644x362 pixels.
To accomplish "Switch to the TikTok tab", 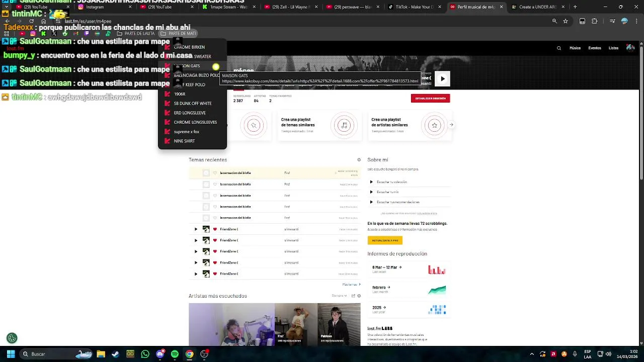I will coord(415,7).
